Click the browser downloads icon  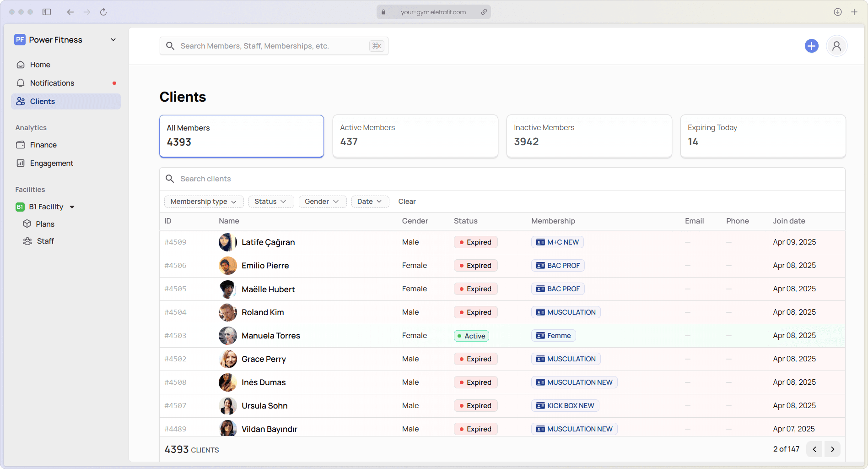click(x=837, y=12)
